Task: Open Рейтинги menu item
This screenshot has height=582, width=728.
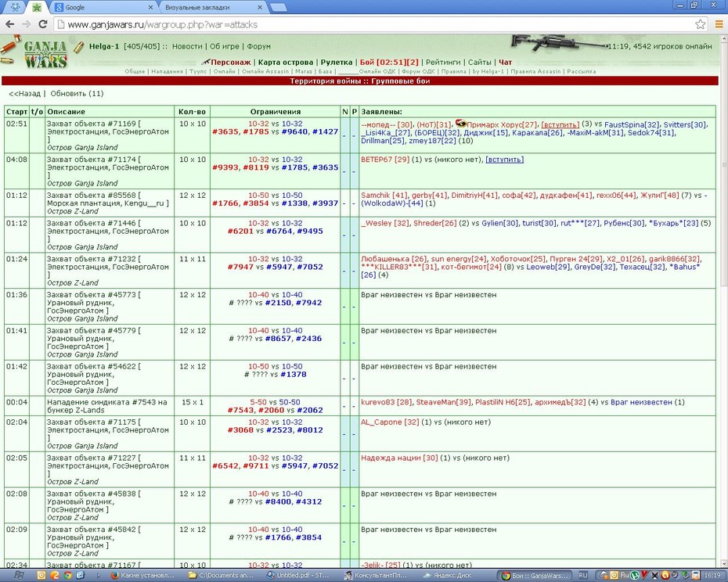Action: coord(443,63)
